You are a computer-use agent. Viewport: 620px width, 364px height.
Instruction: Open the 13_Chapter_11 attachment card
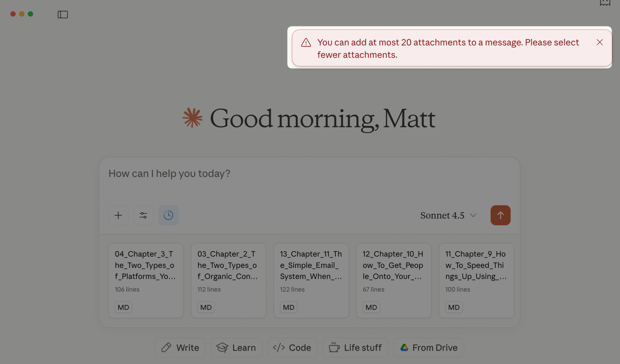tap(311, 280)
